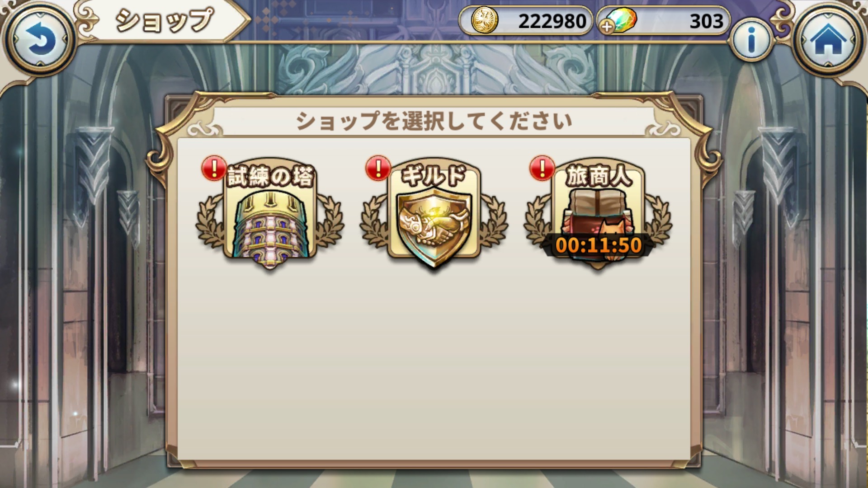Select the 303 gem balance display
Screen dimensions: 868x488
664,21
